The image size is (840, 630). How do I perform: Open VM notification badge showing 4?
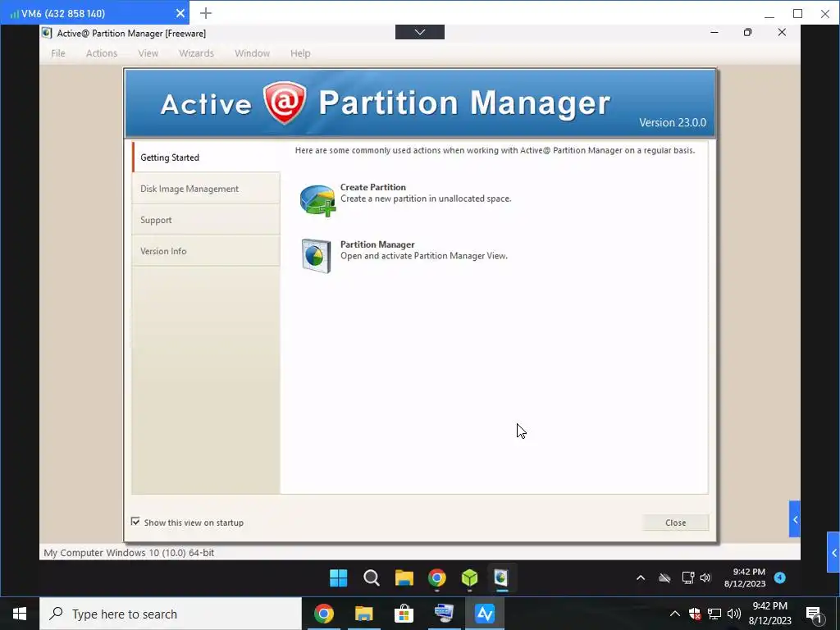(x=780, y=577)
